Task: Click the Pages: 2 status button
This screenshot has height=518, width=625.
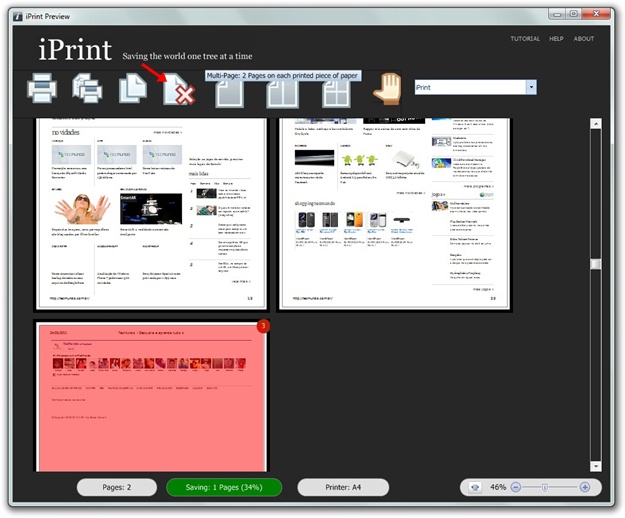Action: [117, 487]
